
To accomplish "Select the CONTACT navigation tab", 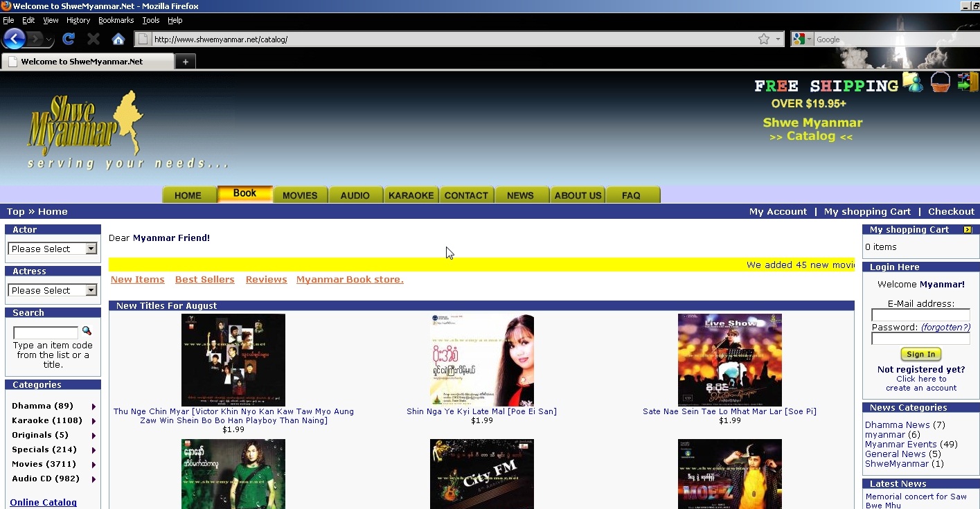I will point(466,195).
